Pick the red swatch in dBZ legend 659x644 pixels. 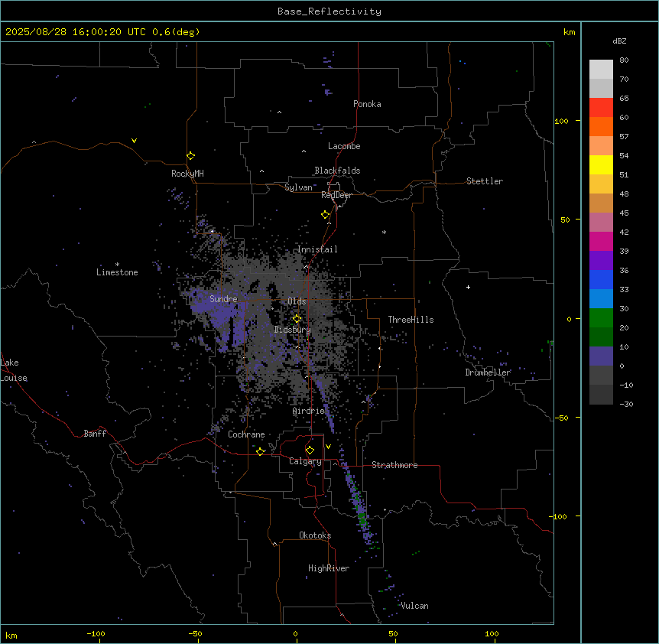601,107
